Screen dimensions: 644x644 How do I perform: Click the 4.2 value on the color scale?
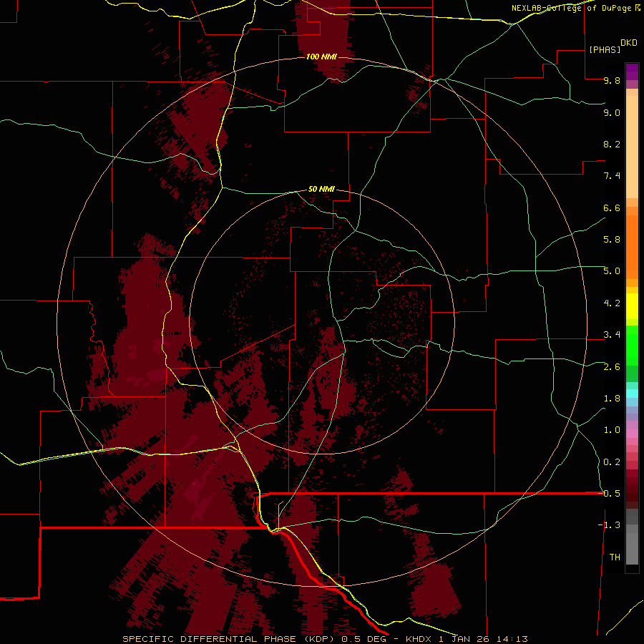pos(612,303)
